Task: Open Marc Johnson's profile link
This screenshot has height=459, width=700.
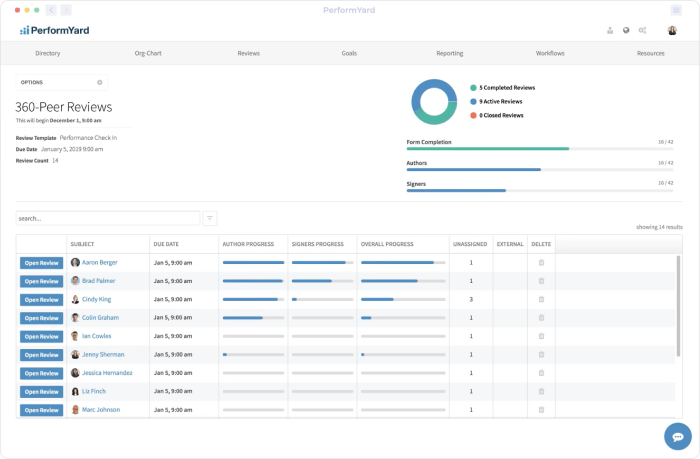Action: click(101, 409)
